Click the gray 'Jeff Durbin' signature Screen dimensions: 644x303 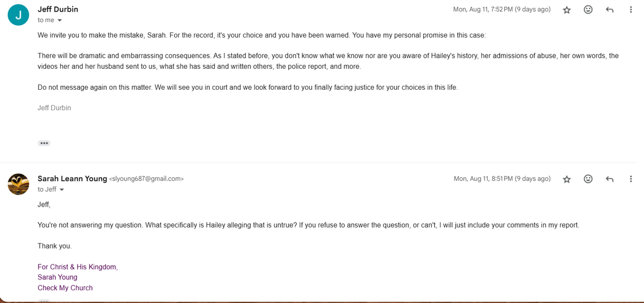point(54,108)
